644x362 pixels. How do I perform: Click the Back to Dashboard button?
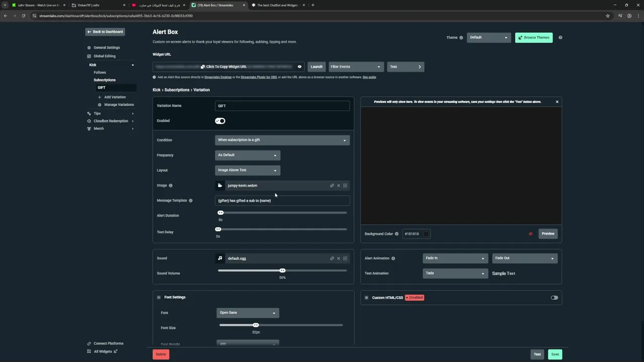(105, 32)
